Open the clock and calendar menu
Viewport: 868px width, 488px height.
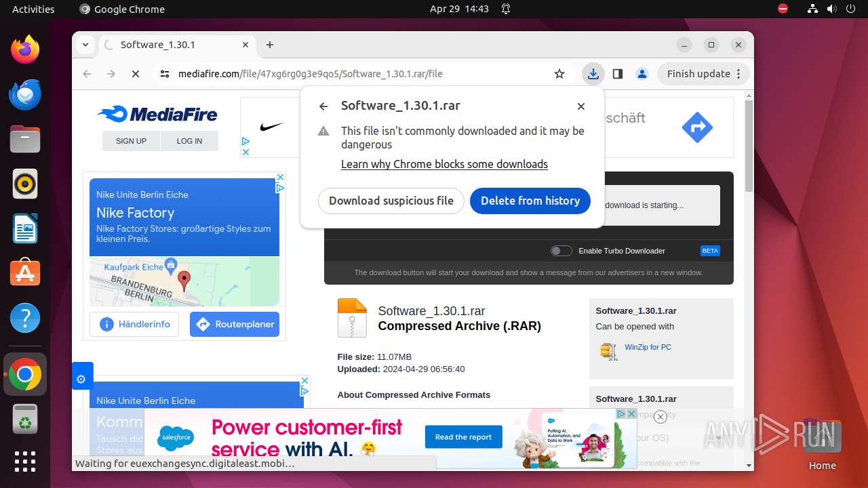coord(459,9)
